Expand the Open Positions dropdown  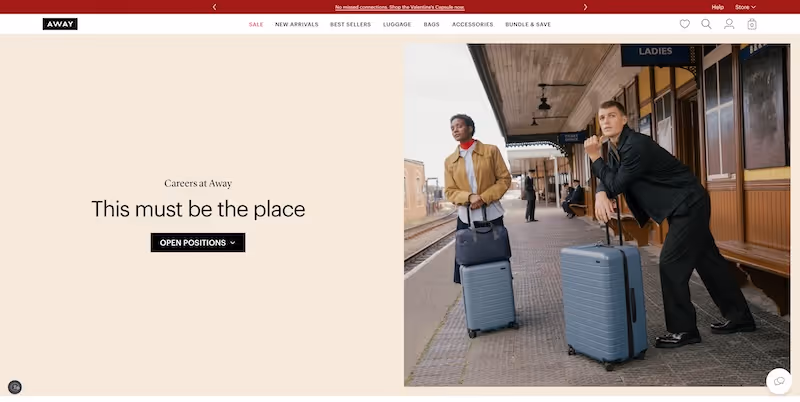coord(198,243)
